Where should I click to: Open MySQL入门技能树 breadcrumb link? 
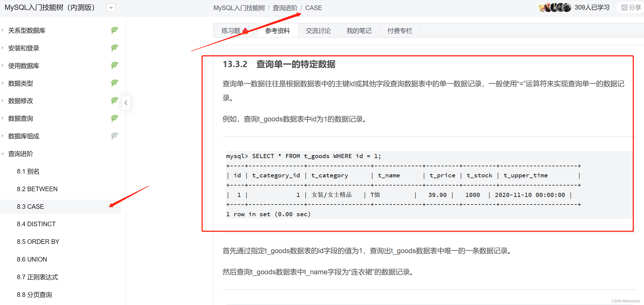pyautogui.click(x=239, y=8)
